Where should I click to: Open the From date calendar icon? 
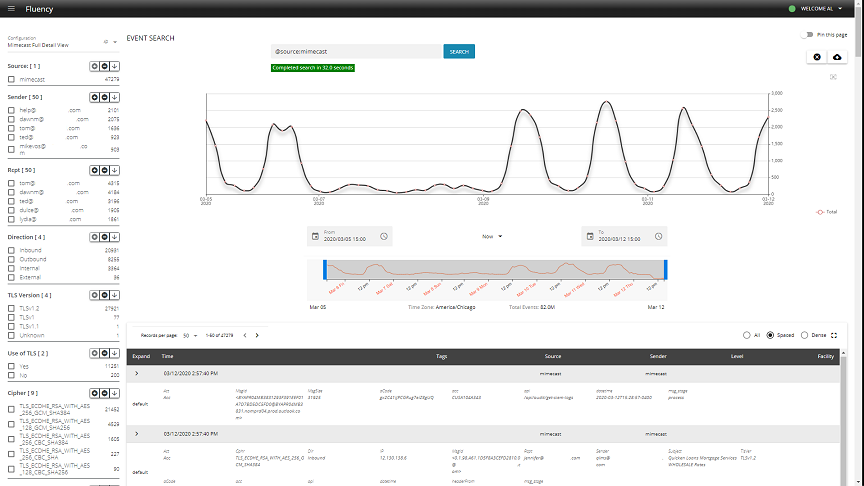point(315,236)
